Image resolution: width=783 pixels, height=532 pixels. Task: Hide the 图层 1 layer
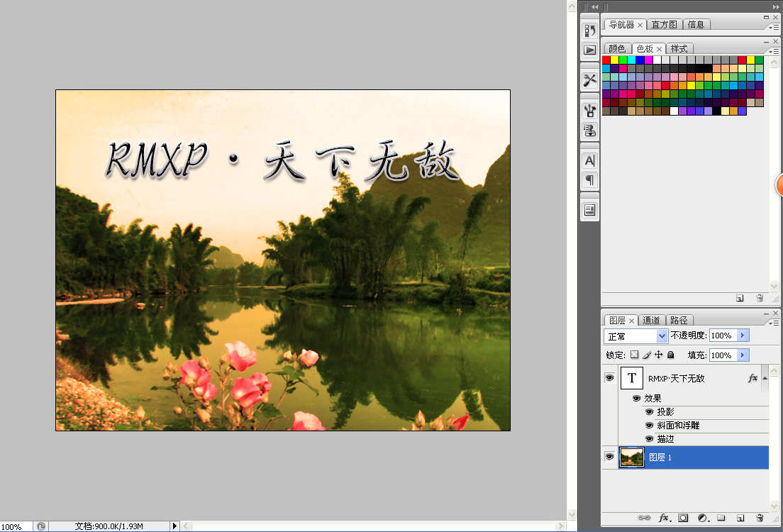tap(610, 457)
